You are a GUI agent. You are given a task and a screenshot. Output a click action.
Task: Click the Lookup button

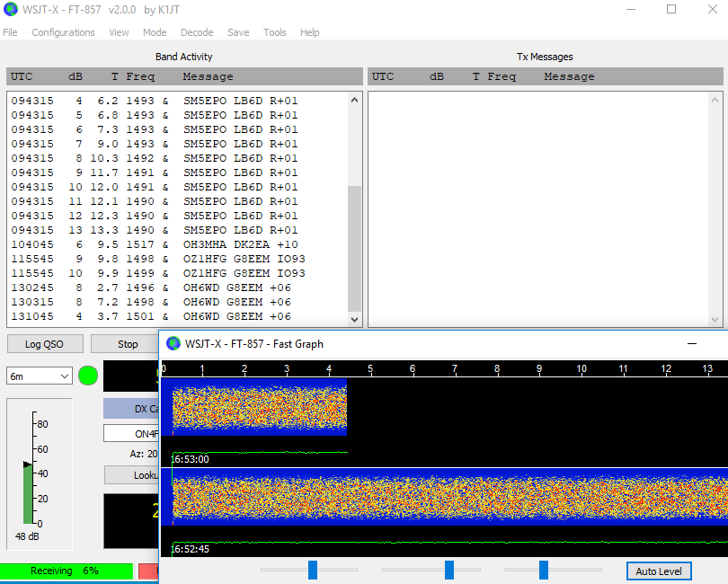pos(132,475)
